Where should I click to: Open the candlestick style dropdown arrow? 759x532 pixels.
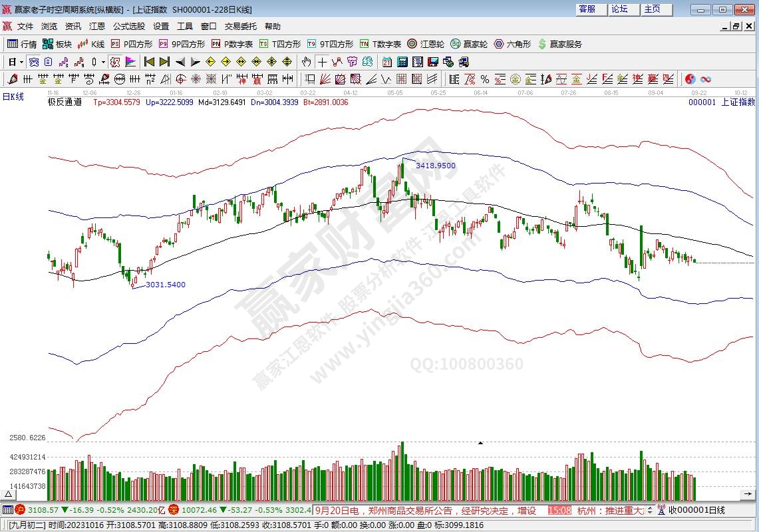102,62
